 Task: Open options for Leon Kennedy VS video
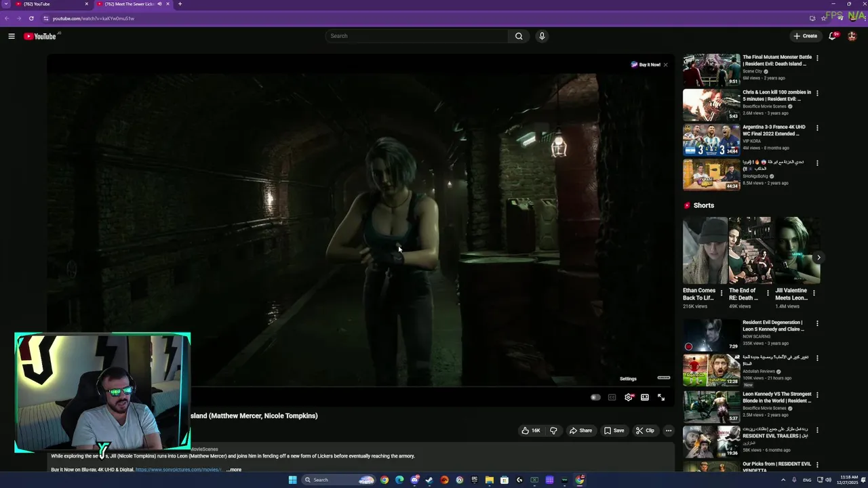coord(817,394)
